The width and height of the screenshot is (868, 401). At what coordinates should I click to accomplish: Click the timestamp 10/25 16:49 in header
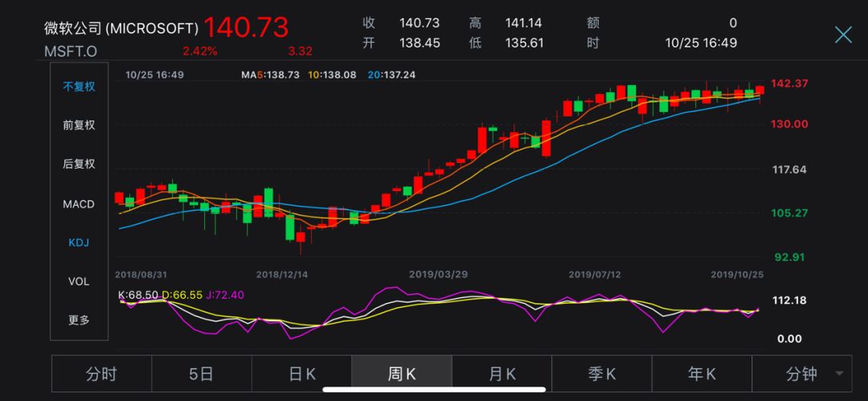pos(700,43)
